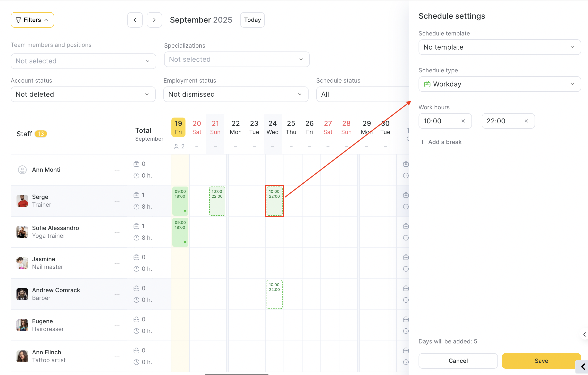Clear the 22:00 end time field
Screen dimensions: 588x375
click(526, 121)
